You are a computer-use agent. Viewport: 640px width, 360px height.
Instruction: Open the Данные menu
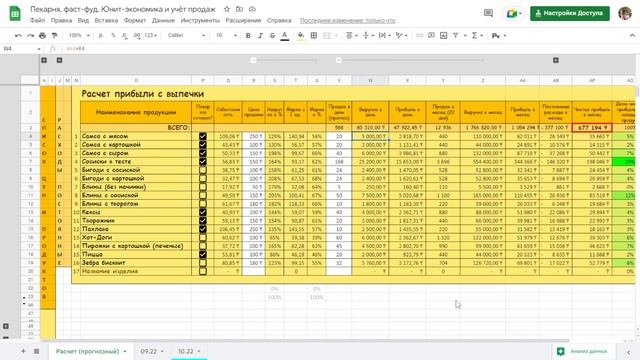(x=163, y=20)
